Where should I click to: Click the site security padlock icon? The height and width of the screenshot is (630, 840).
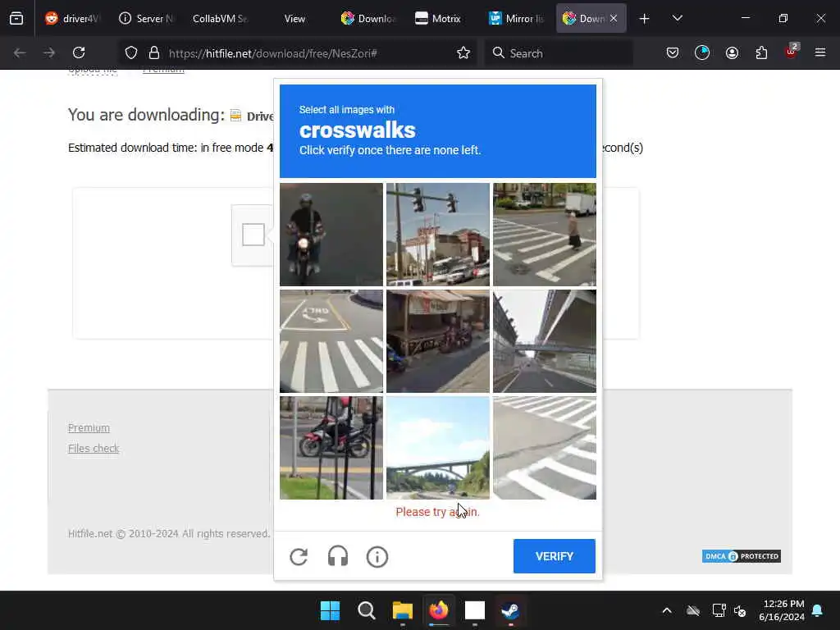coord(154,52)
